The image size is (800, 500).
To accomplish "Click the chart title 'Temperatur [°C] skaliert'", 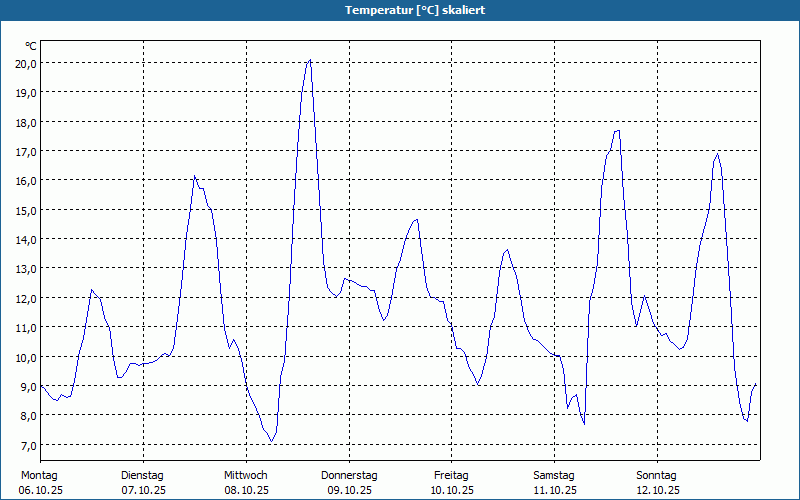I will tap(415, 10).
